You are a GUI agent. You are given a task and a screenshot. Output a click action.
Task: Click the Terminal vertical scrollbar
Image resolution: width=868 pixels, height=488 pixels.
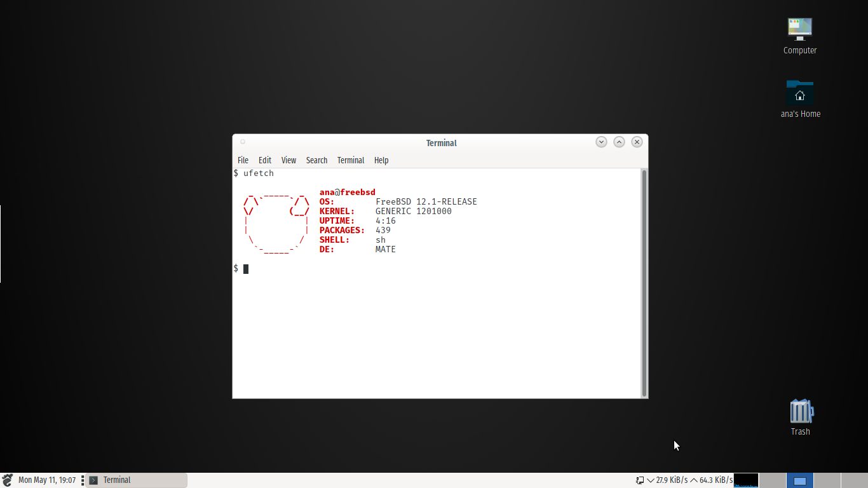tap(644, 283)
